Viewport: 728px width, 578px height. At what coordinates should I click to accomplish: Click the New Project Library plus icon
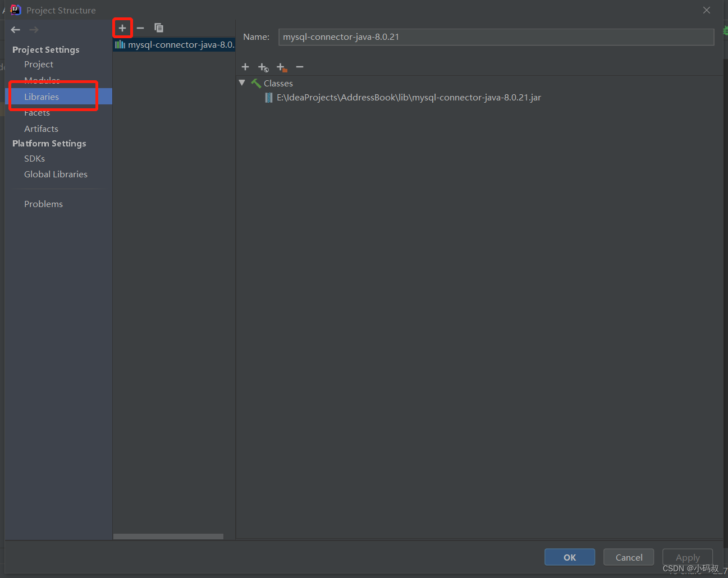(x=122, y=27)
